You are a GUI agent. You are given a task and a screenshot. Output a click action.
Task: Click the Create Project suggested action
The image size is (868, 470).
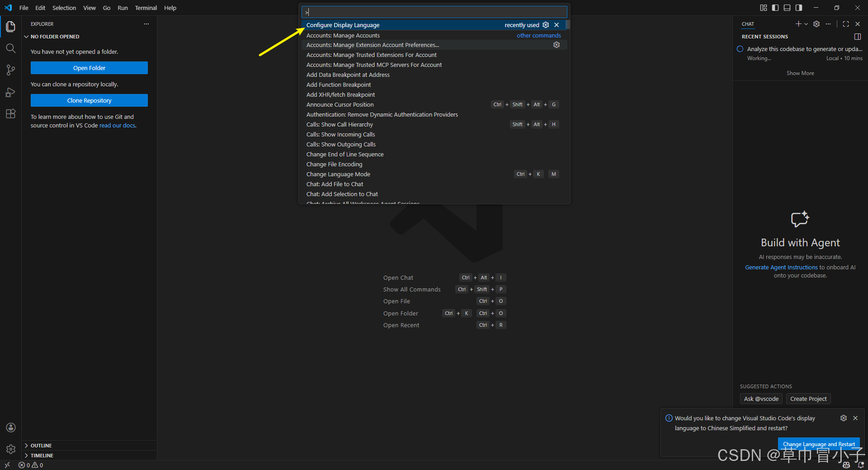pos(808,399)
